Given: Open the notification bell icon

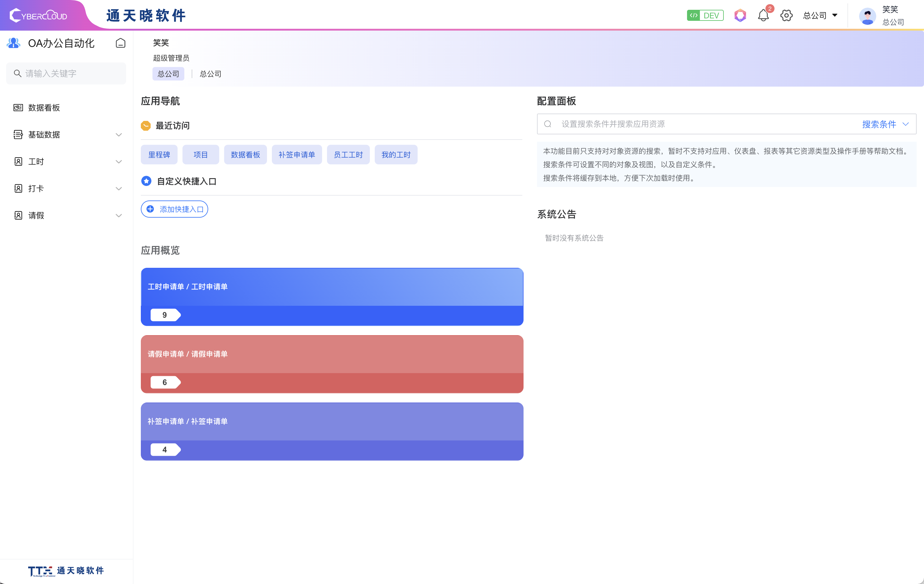Looking at the screenshot, I should pos(763,16).
